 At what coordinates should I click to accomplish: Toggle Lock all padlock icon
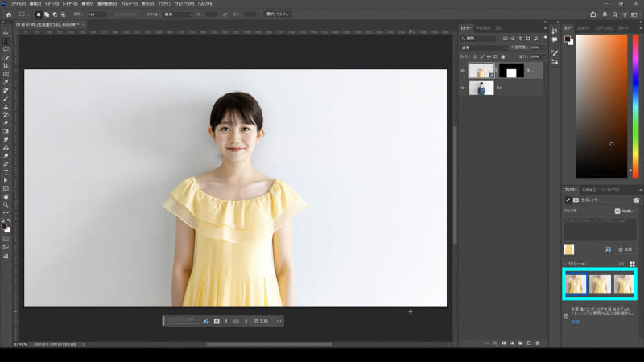click(x=502, y=56)
